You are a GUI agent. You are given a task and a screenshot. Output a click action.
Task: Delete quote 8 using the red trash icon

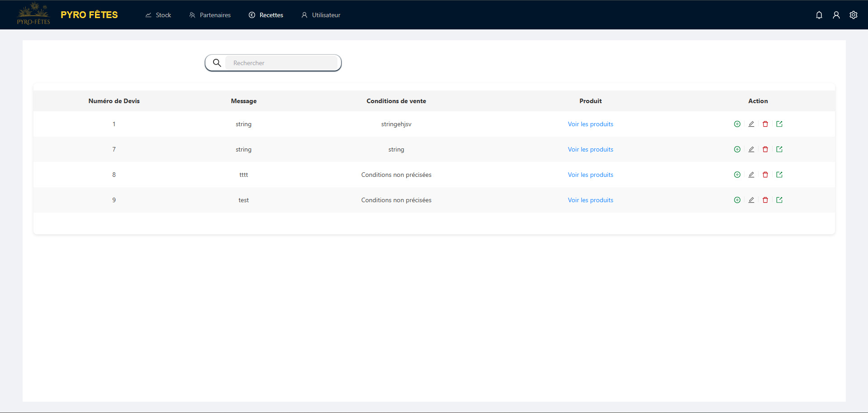coord(765,175)
